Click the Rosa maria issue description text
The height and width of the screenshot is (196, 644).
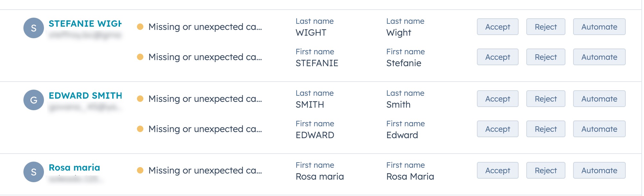205,170
